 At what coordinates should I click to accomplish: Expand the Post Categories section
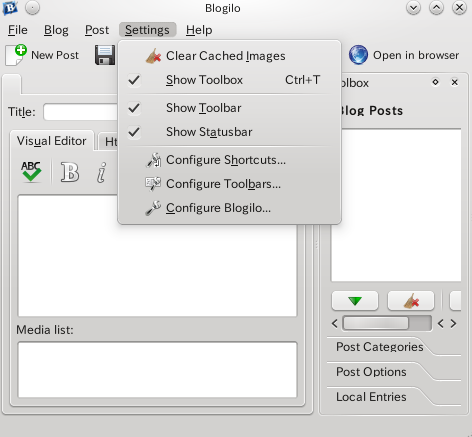pos(380,347)
